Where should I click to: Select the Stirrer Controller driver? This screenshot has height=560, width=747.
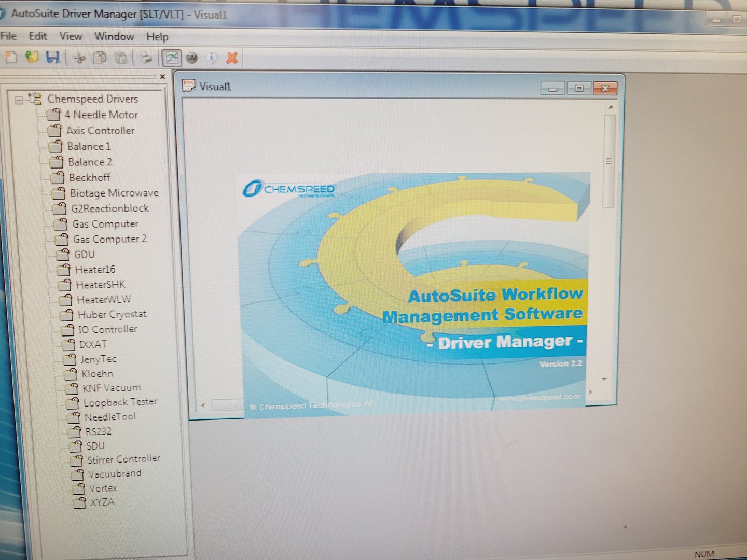point(123,459)
